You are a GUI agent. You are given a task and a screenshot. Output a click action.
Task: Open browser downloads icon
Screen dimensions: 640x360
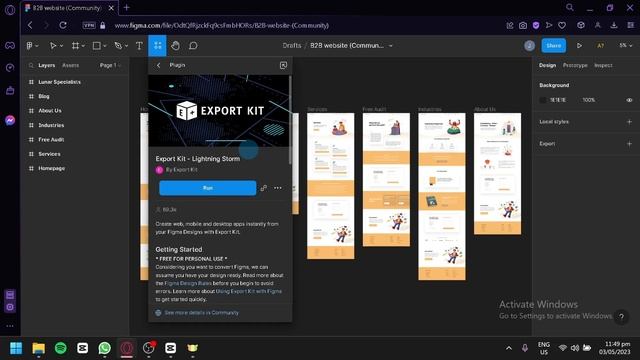pos(614,25)
